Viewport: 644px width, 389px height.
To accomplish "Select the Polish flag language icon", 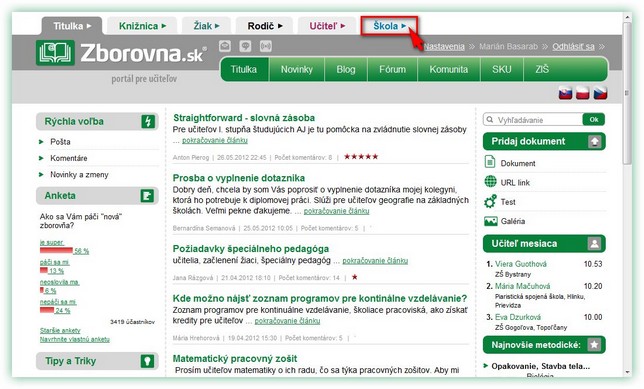I will pyautogui.click(x=583, y=93).
